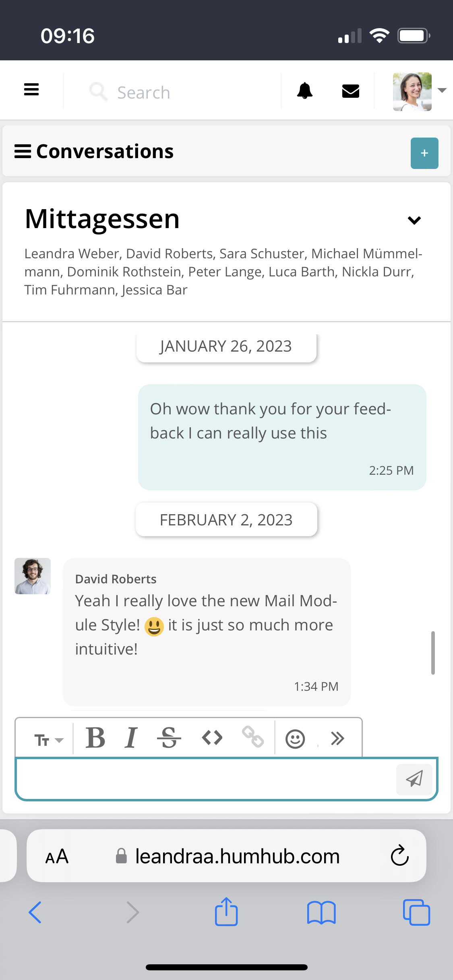Open the emoji picker
The height and width of the screenshot is (980, 453).
[295, 738]
